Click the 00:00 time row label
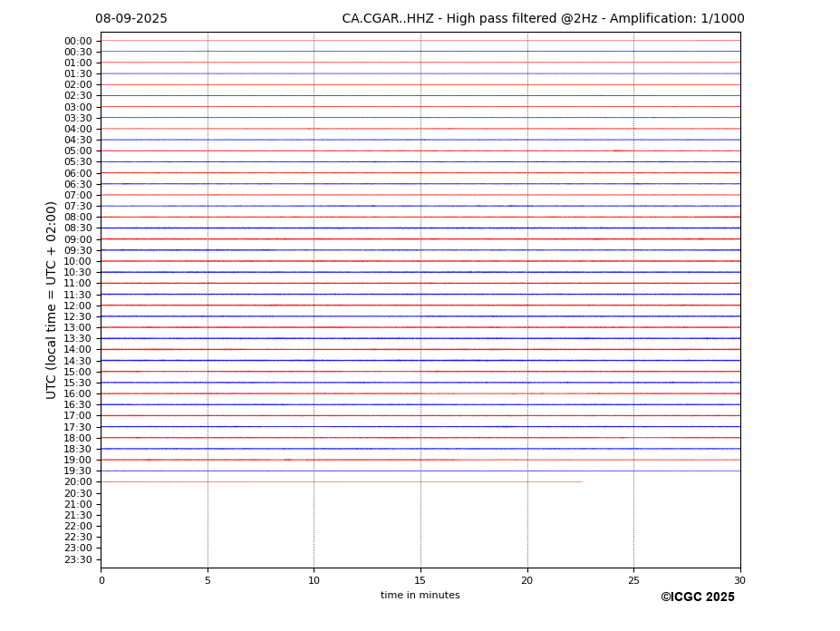 point(78,42)
